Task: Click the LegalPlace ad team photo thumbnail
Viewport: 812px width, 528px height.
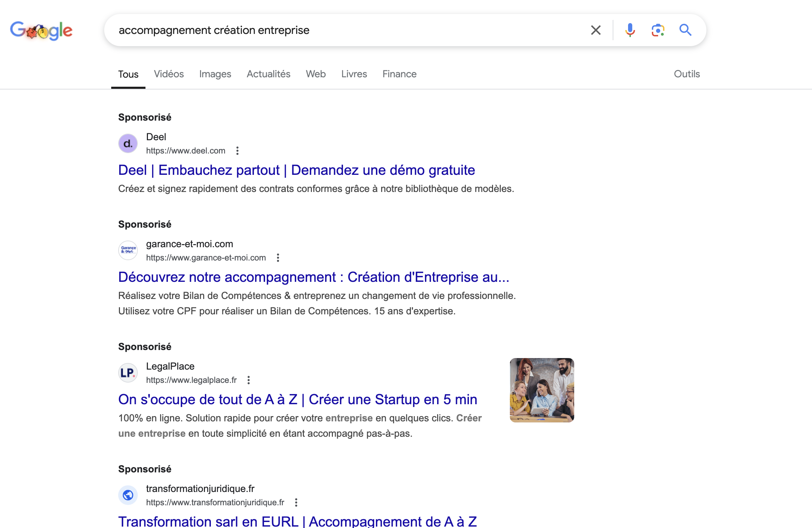Action: click(542, 390)
